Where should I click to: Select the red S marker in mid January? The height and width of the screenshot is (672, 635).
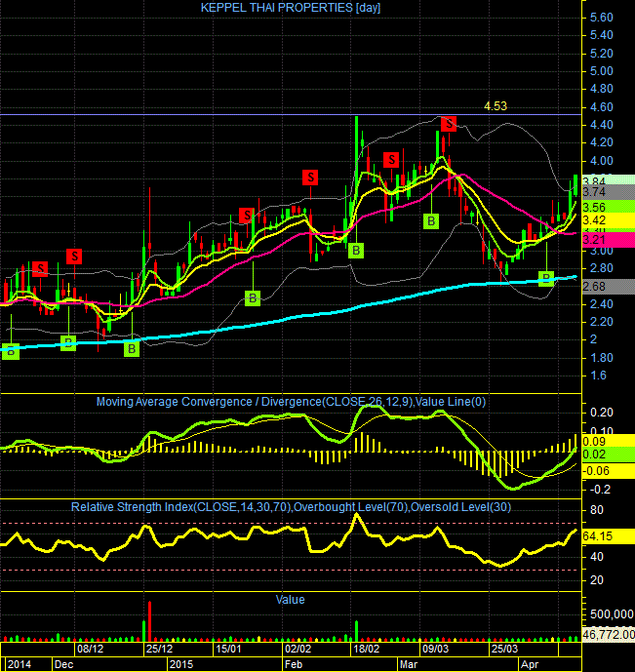[247, 215]
